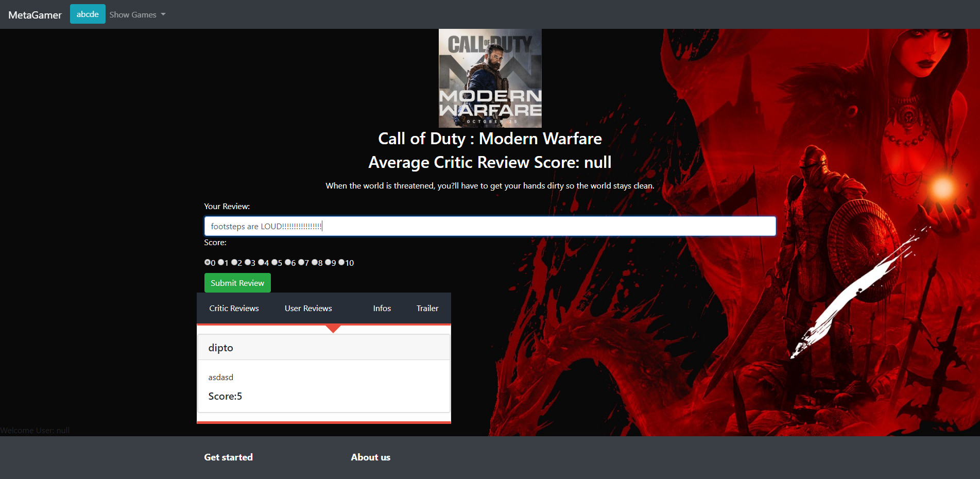The image size is (980, 479).
Task: Open the About us link
Action: 370,457
